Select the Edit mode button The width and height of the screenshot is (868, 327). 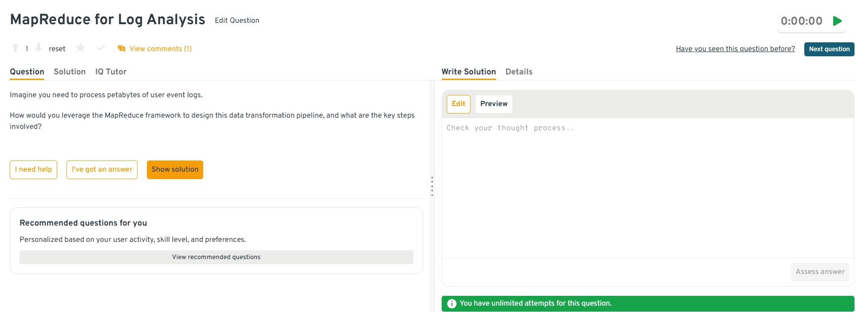[x=458, y=104]
